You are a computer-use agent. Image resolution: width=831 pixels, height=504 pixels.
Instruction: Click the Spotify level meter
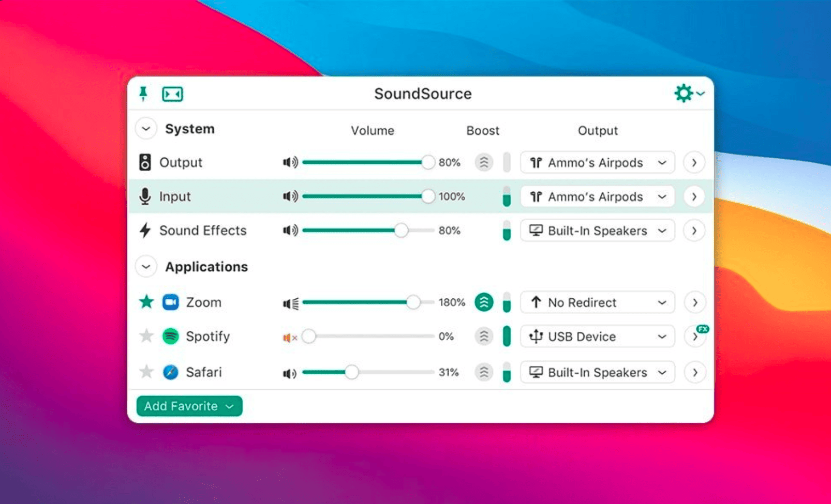pos(507,337)
